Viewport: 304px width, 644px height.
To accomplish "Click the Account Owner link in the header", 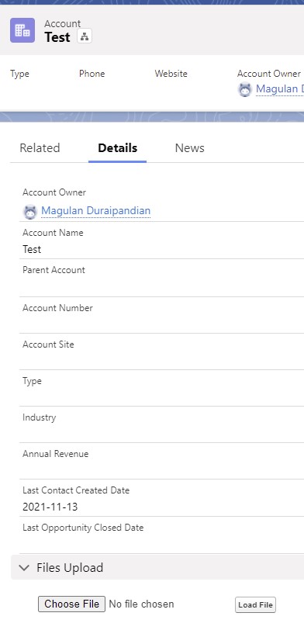I will pyautogui.click(x=280, y=88).
